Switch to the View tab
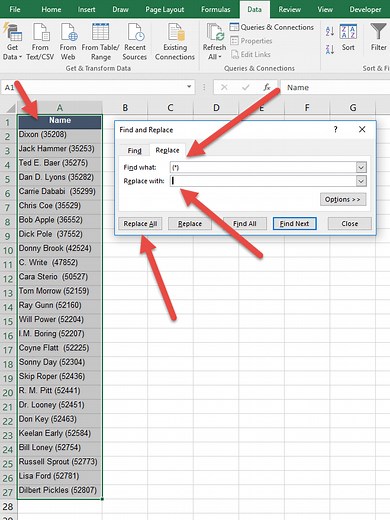This screenshot has height=520, width=390. pos(325,9)
